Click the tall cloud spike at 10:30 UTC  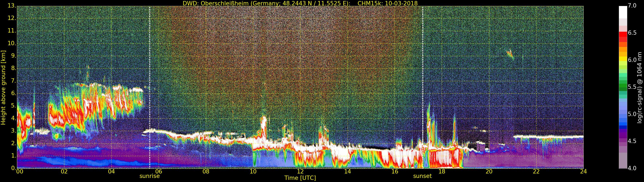[x=263, y=127]
